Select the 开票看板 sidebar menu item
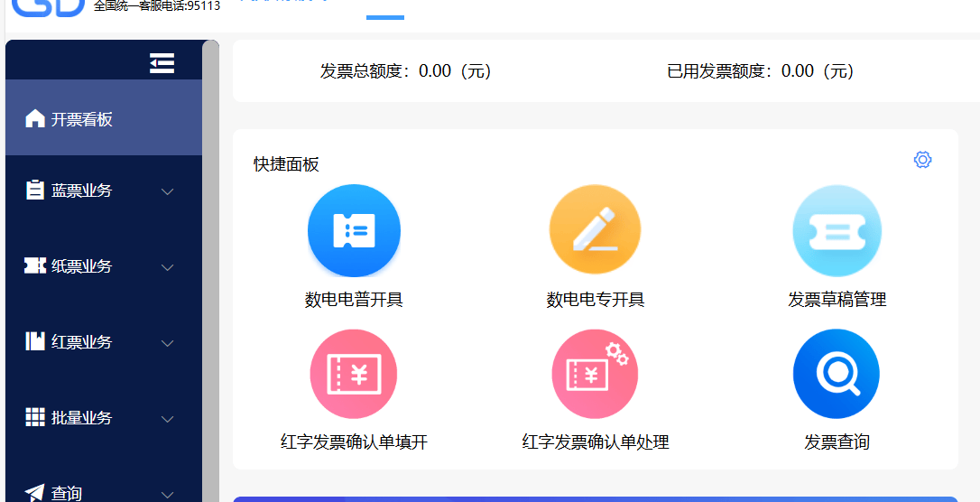Viewport: 980px width, 502px height. point(81,119)
